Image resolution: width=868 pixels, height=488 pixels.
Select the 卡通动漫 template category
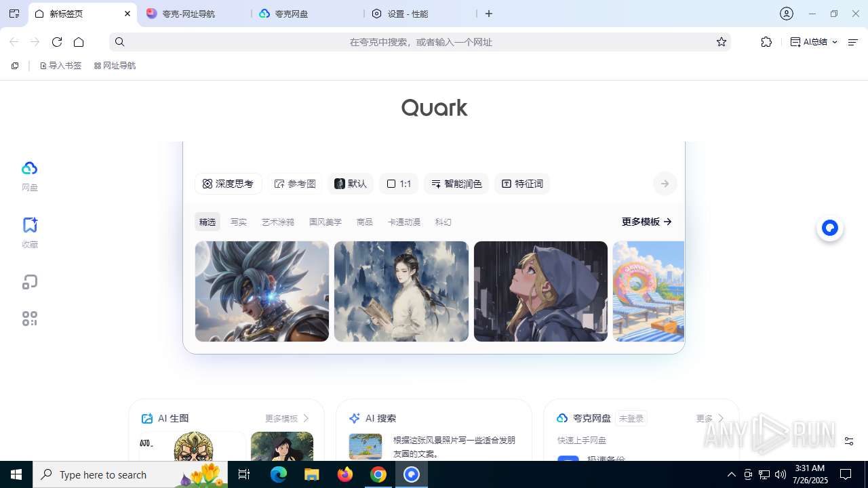coord(404,222)
